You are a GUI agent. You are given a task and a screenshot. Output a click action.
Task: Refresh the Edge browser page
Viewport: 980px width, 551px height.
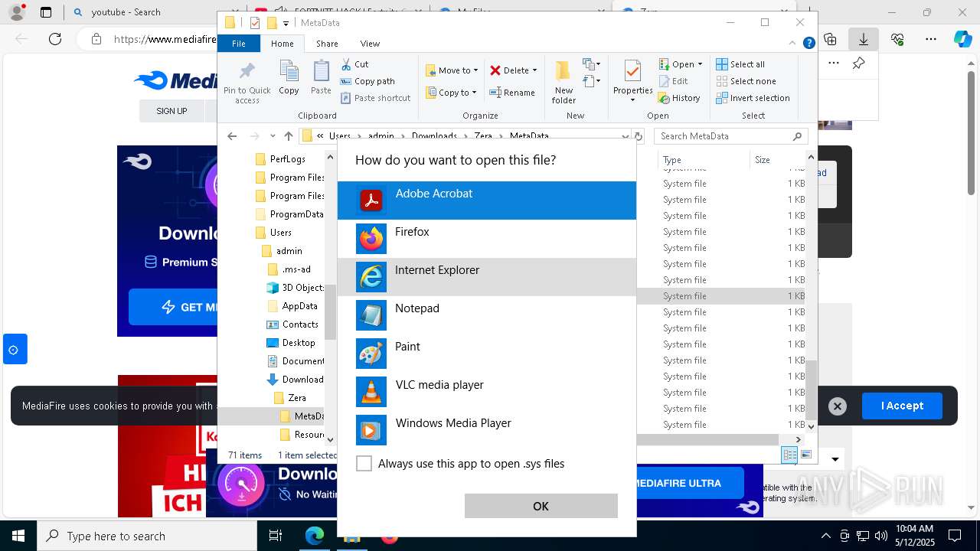[x=54, y=39]
